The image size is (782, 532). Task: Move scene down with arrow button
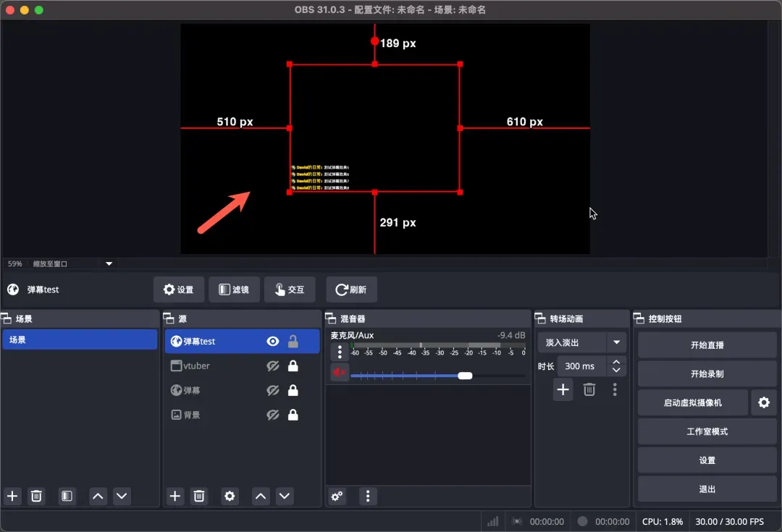[x=122, y=496]
